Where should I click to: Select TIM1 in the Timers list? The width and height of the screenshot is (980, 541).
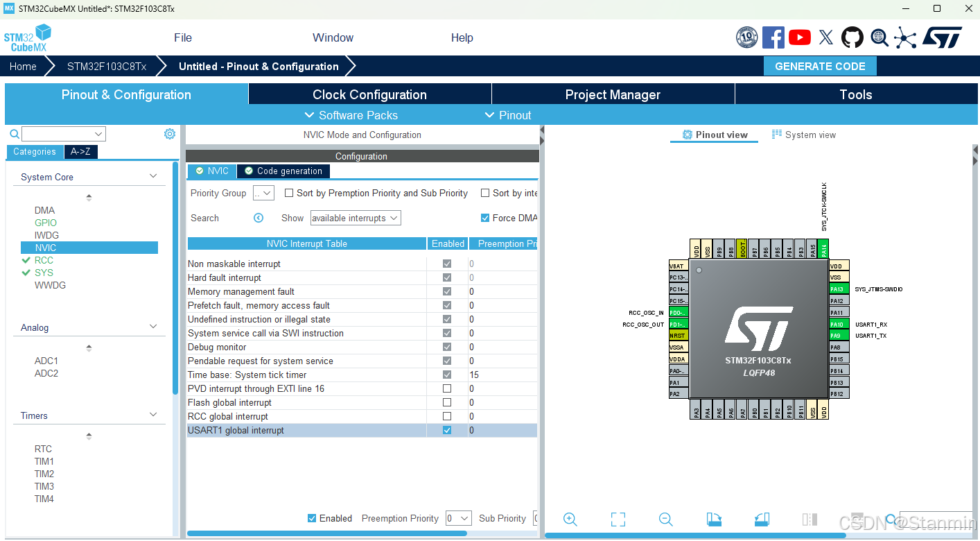pyautogui.click(x=44, y=461)
